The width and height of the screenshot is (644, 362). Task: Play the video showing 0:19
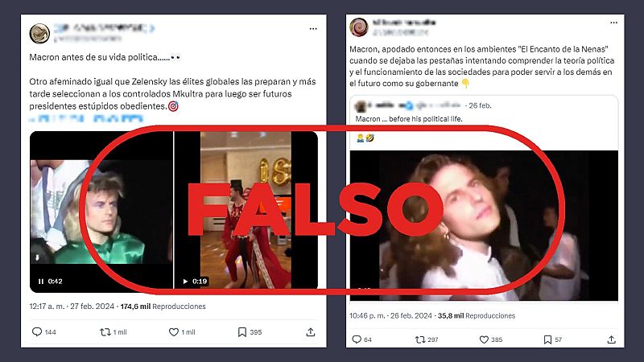(185, 281)
